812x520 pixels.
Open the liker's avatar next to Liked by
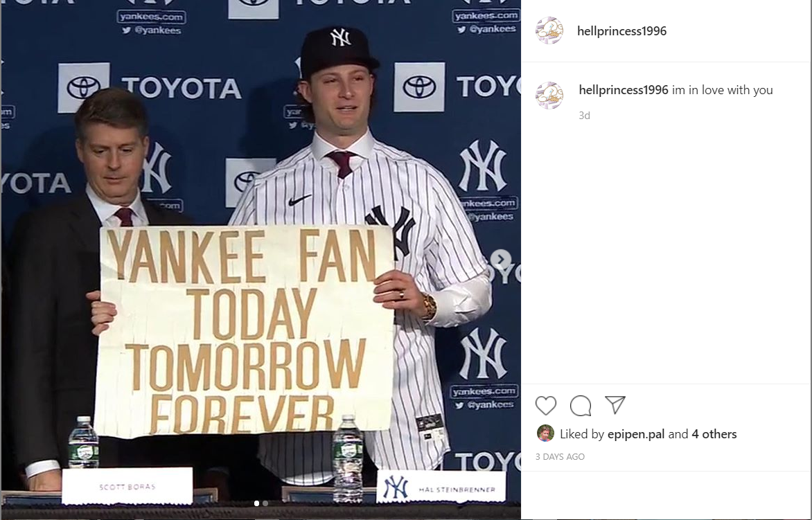click(545, 433)
